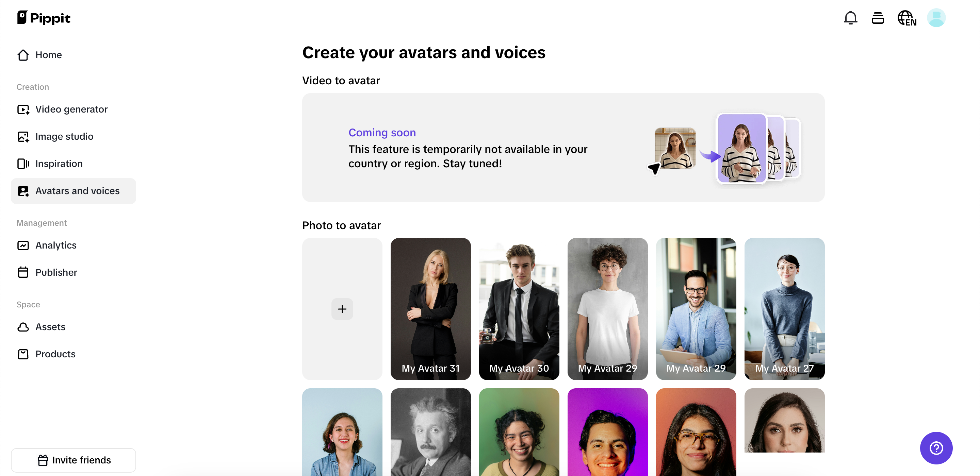980x476 pixels.
Task: Click the Coming soon text
Action: 382,132
